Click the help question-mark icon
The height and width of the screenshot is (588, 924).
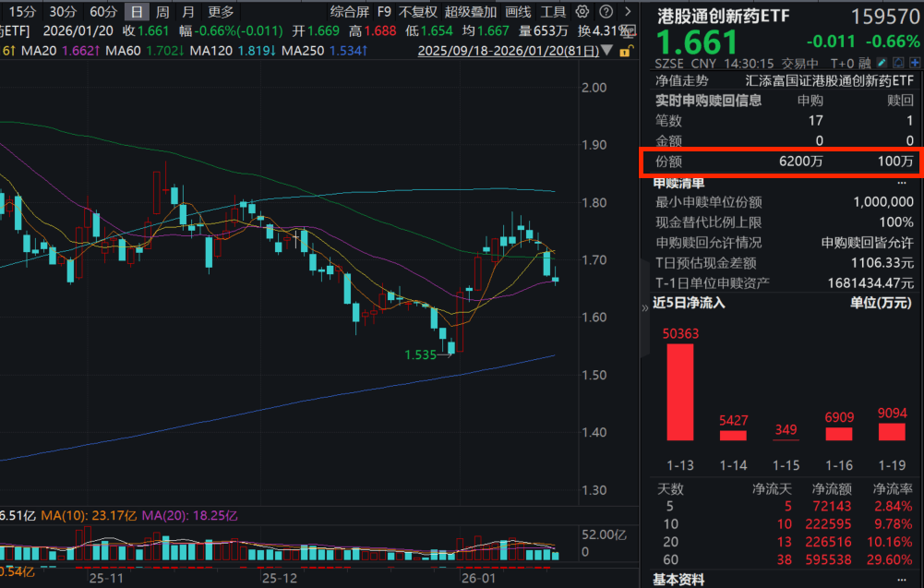pos(607,12)
